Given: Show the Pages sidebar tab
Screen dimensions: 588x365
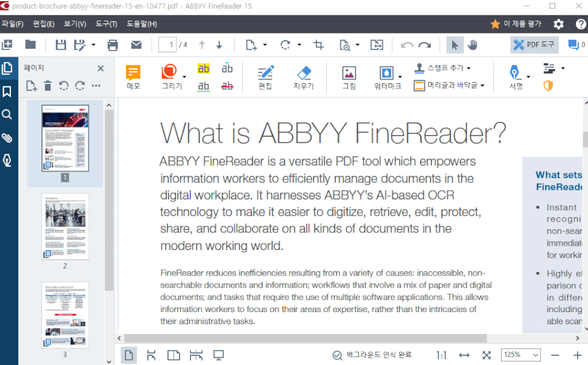Looking at the screenshot, I should pyautogui.click(x=7, y=68).
